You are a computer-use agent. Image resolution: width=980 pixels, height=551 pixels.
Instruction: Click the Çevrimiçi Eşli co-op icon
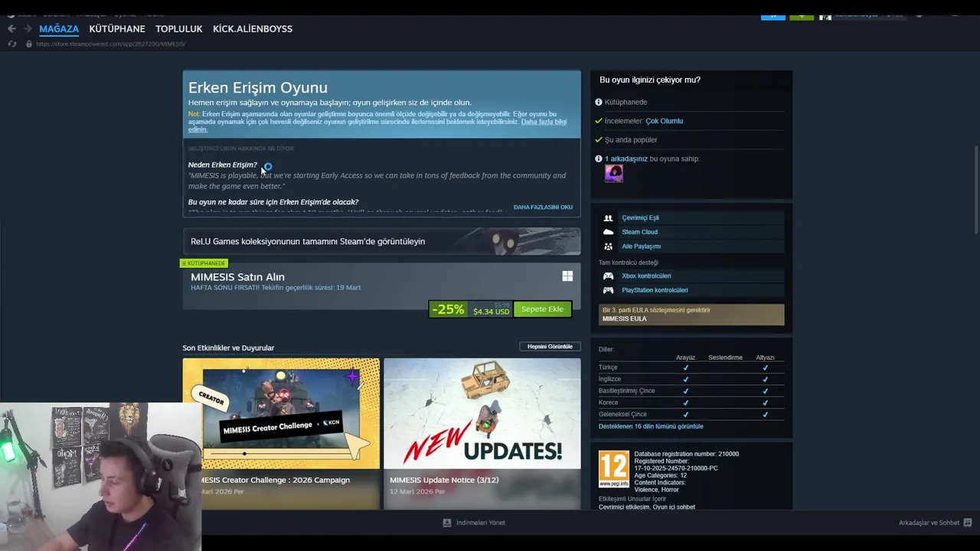pyautogui.click(x=608, y=218)
